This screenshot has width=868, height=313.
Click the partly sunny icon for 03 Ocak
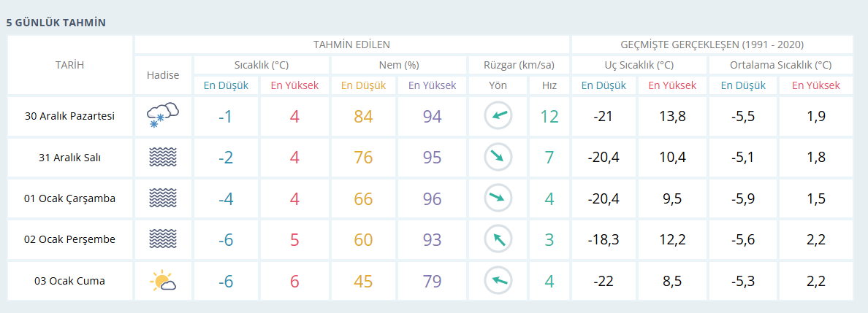coord(163,281)
